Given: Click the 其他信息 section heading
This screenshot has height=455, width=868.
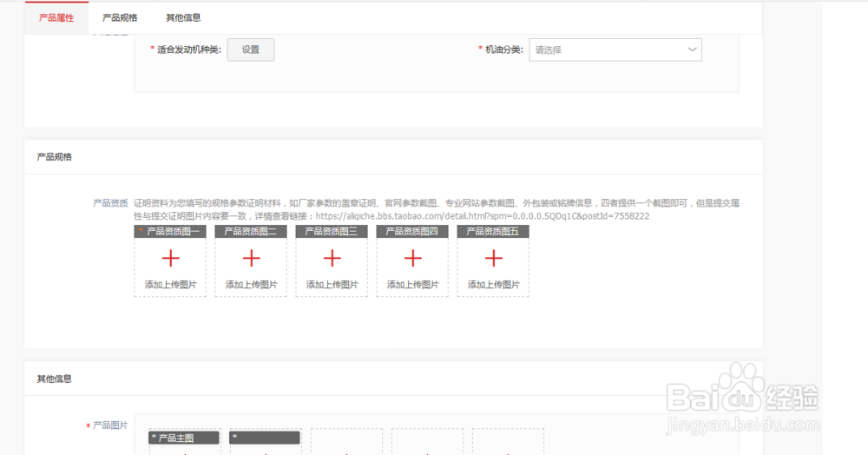Looking at the screenshot, I should pos(54,379).
